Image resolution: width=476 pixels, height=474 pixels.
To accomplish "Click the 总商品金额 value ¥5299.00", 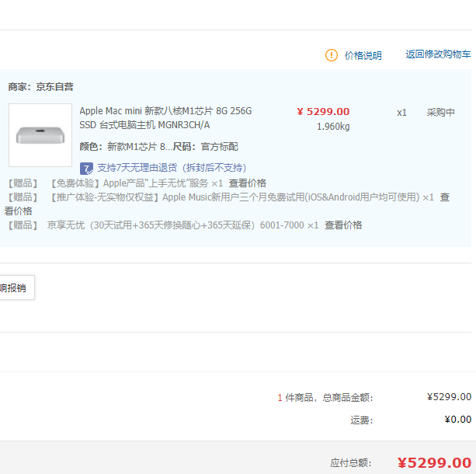I will tap(449, 397).
